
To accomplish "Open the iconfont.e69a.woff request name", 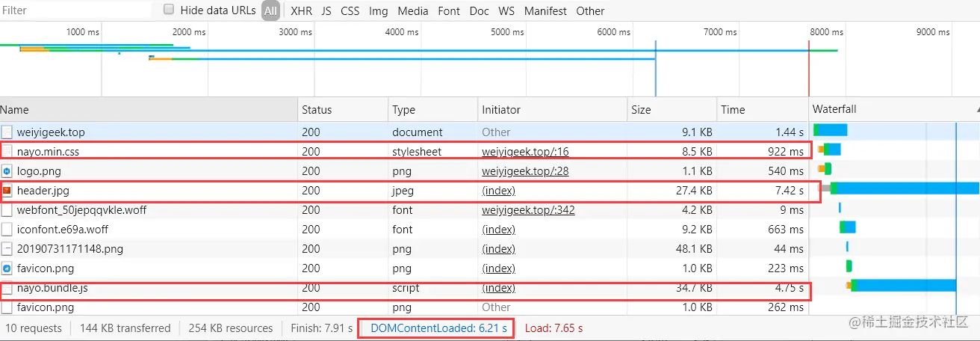I will [x=63, y=229].
